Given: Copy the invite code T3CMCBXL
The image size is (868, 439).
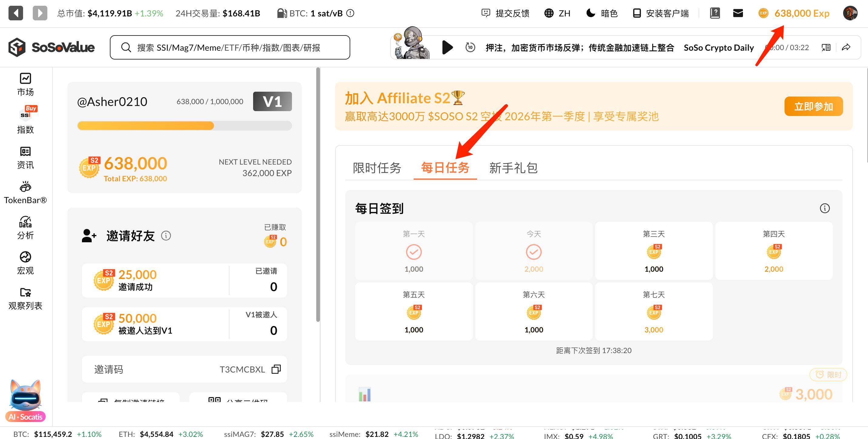Looking at the screenshot, I should point(276,369).
